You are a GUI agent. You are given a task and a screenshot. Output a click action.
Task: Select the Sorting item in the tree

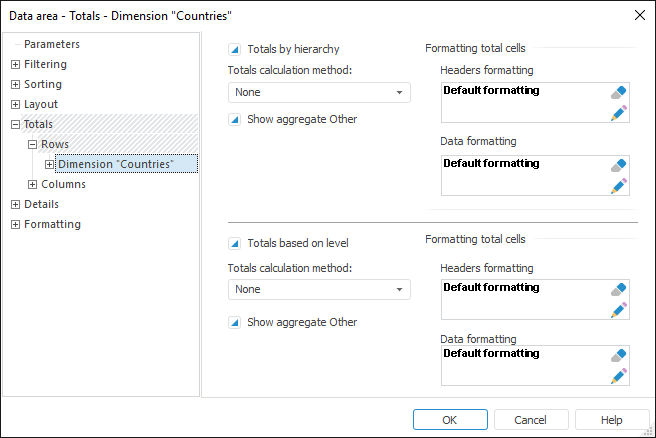pos(43,85)
